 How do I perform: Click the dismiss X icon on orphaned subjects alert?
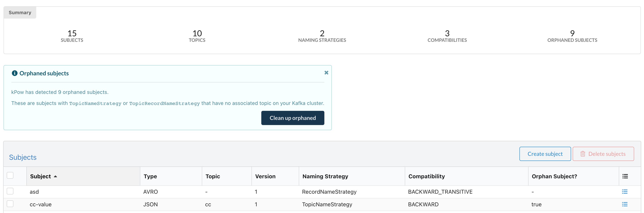pyautogui.click(x=326, y=72)
